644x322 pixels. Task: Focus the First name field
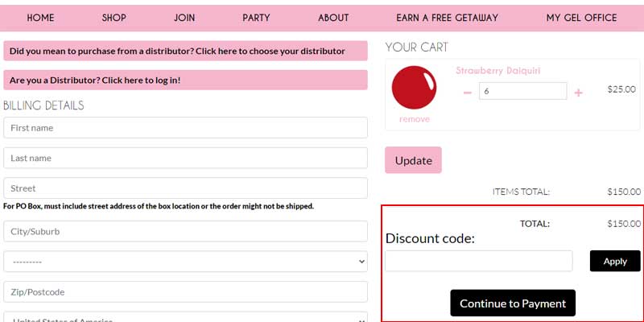pos(185,128)
